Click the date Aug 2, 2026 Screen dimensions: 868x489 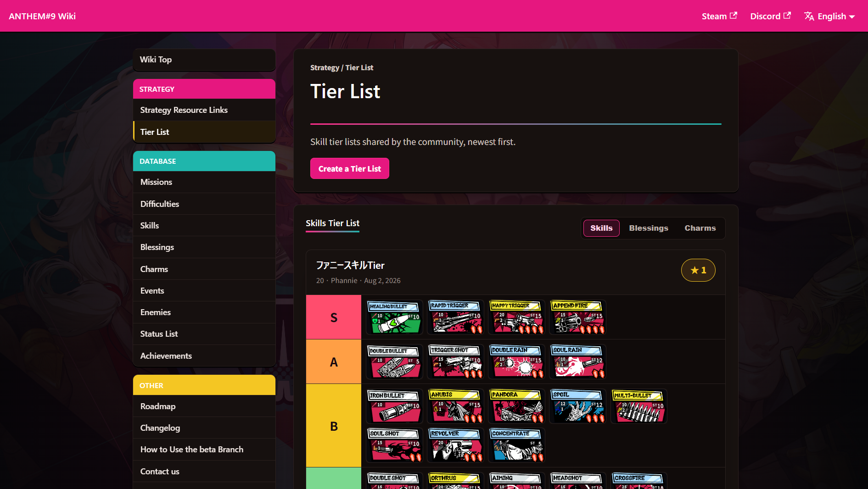tap(382, 281)
